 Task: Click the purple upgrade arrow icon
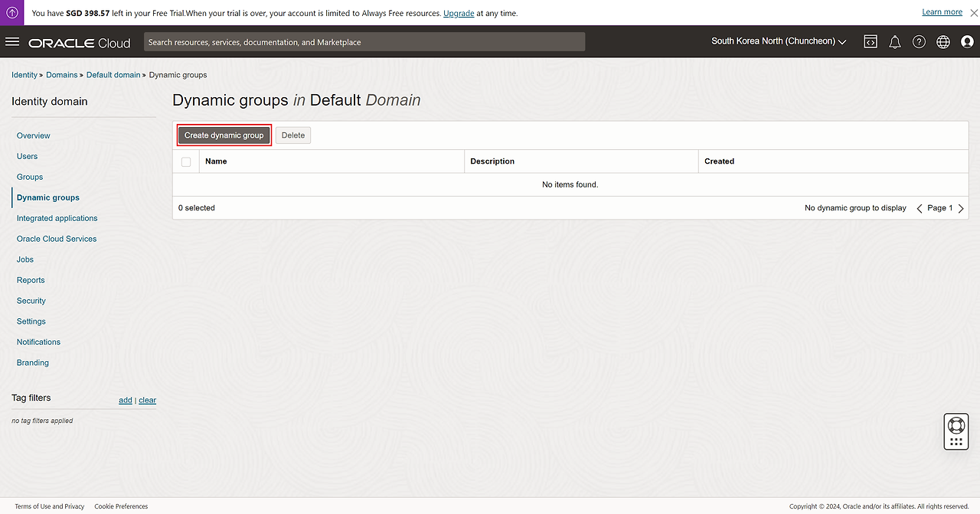[x=12, y=13]
